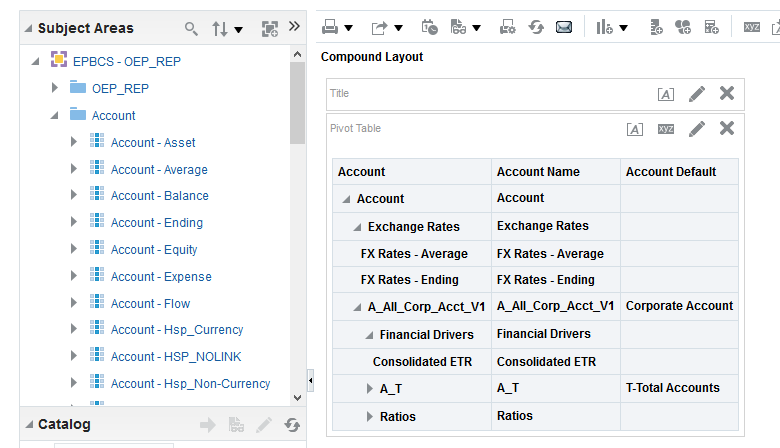Expand the OEP_REP folder
This screenshot has height=448, width=780.
(x=55, y=88)
